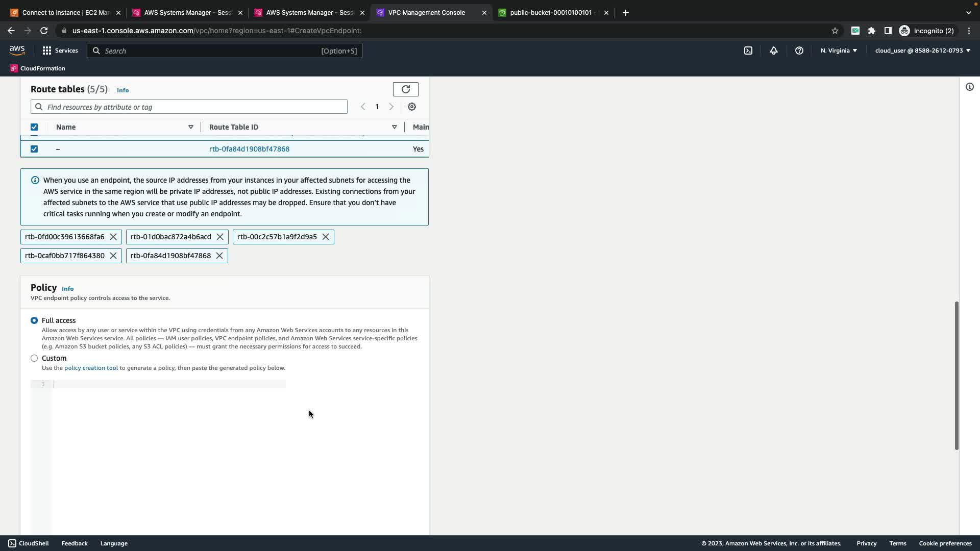980x551 pixels.
Task: Select the Custom policy radio button
Action: (x=34, y=358)
